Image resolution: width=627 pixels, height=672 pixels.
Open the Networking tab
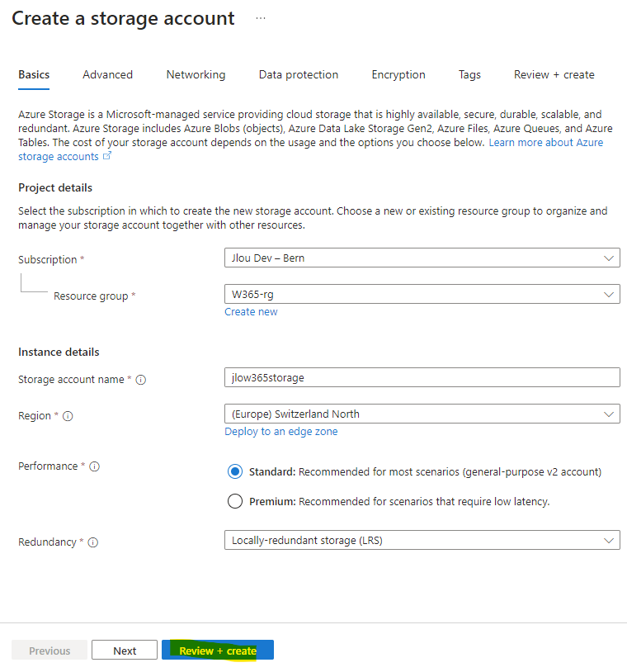pyautogui.click(x=196, y=74)
